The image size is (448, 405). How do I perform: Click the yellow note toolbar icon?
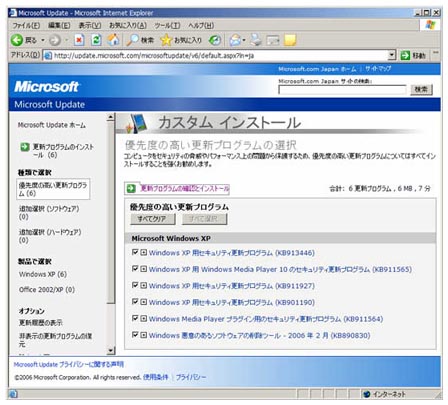tap(290, 40)
